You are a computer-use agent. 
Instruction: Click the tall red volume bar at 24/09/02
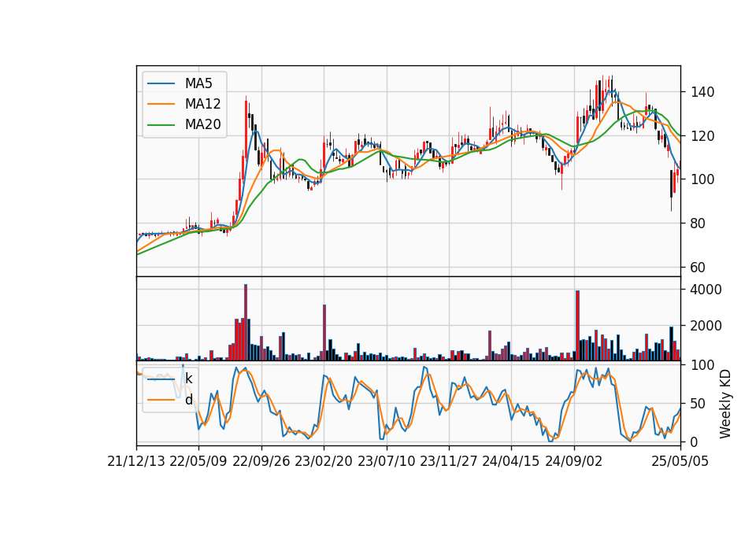[x=577, y=325]
